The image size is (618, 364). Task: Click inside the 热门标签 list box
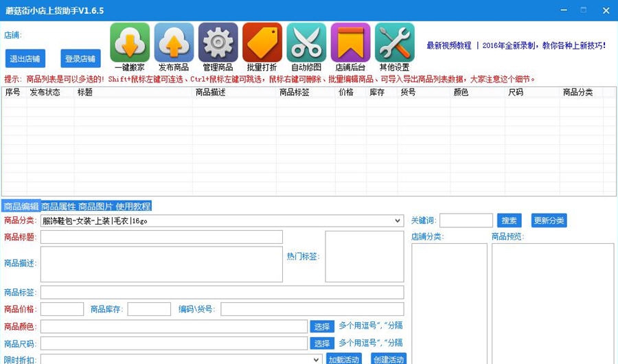click(365, 256)
